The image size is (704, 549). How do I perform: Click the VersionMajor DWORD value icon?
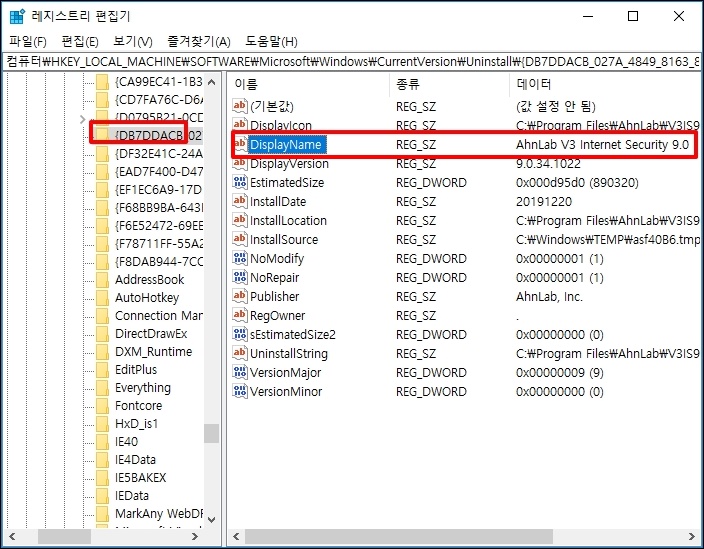[x=240, y=372]
